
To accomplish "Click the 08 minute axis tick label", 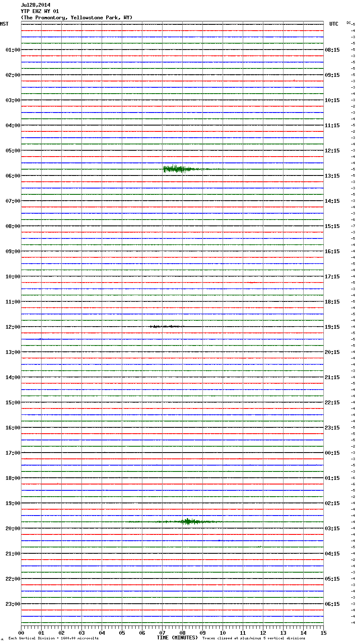I will tap(182, 633).
